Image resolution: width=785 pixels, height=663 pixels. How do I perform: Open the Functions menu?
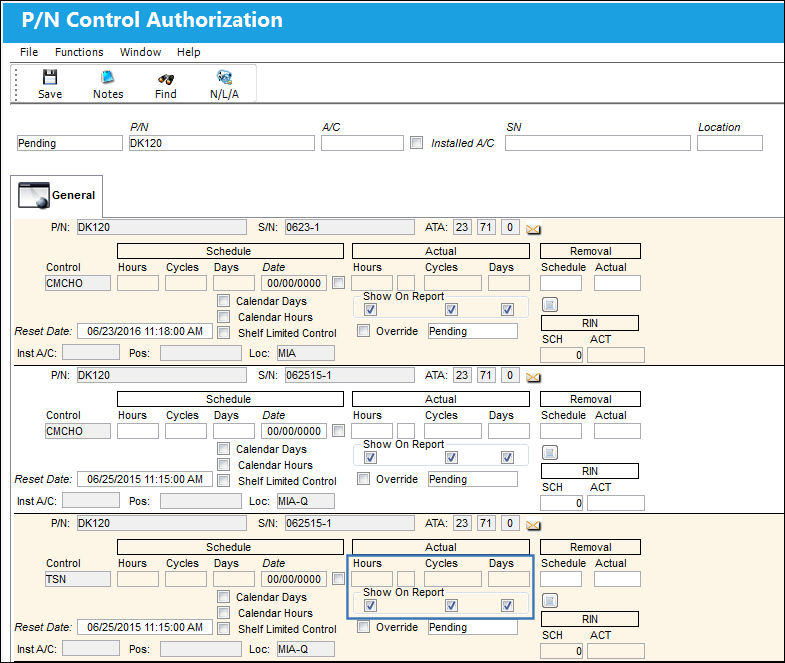point(79,52)
